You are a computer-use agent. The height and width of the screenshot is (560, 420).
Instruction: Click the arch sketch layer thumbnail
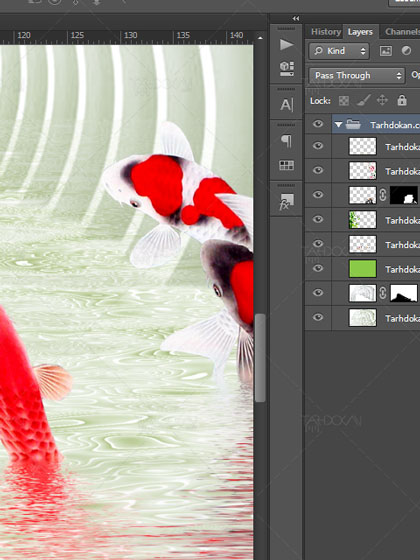click(x=362, y=293)
